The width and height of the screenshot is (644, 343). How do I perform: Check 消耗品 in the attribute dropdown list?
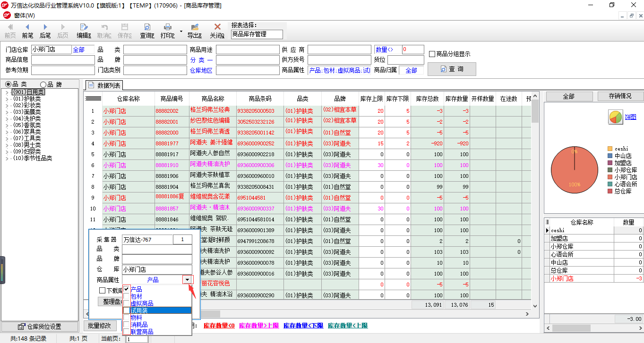[126, 325]
